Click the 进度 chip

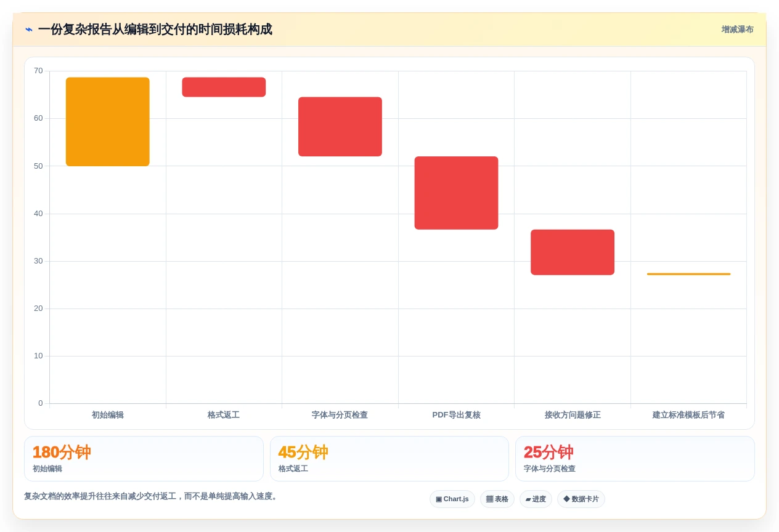click(x=536, y=499)
